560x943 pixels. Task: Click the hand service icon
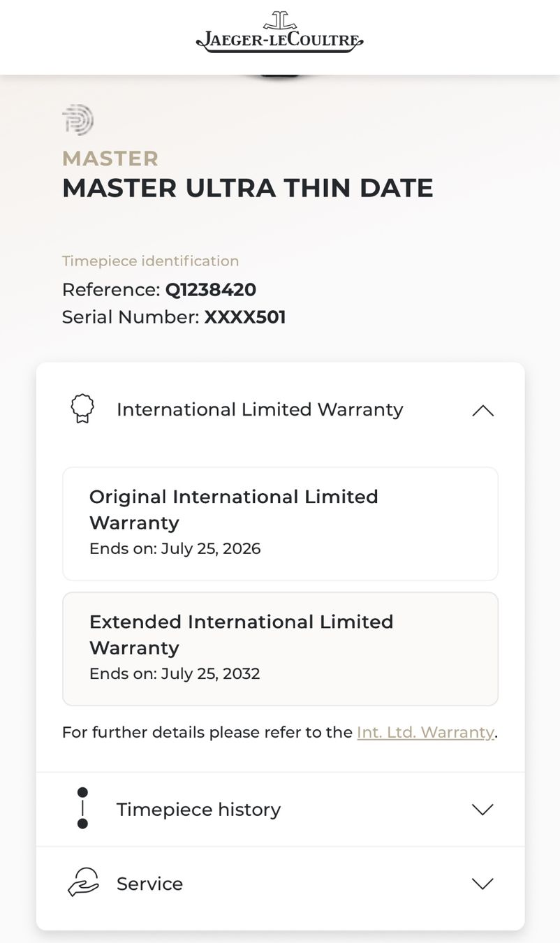[83, 883]
